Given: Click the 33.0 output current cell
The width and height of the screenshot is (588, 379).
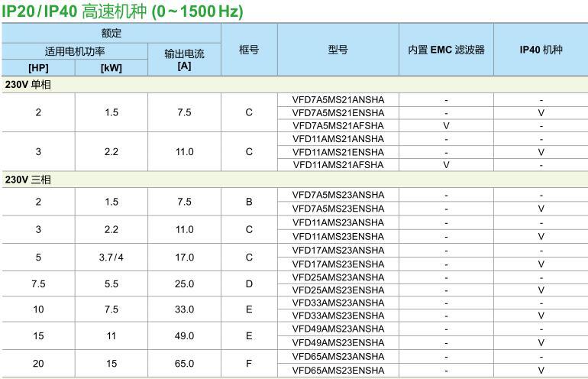Looking at the screenshot, I should coord(184,309).
